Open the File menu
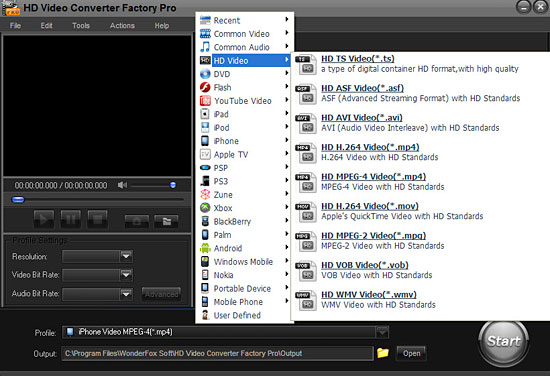This screenshot has width=550, height=376. 15,26
